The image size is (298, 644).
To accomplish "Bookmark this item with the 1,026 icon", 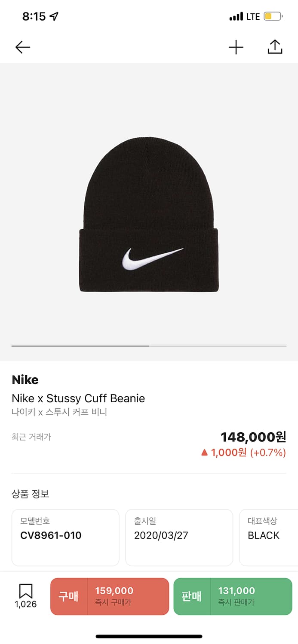I will (26, 596).
